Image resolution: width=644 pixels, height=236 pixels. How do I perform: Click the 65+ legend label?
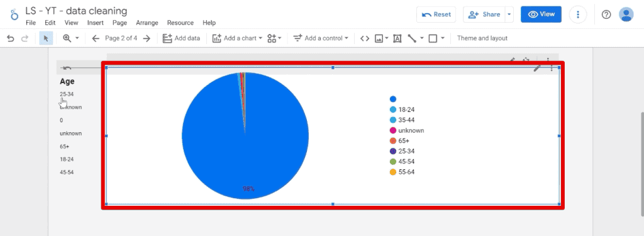pyautogui.click(x=404, y=140)
